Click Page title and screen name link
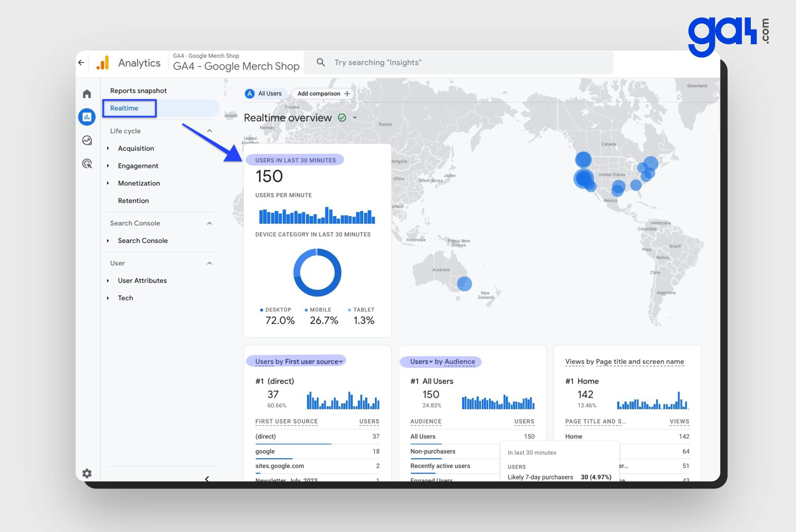Image resolution: width=796 pixels, height=532 pixels. coord(640,361)
